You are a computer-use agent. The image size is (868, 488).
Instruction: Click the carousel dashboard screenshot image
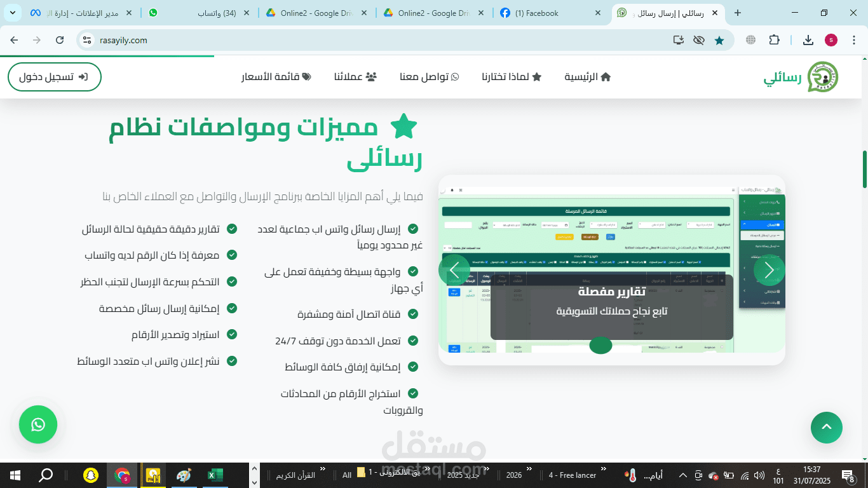tap(612, 269)
